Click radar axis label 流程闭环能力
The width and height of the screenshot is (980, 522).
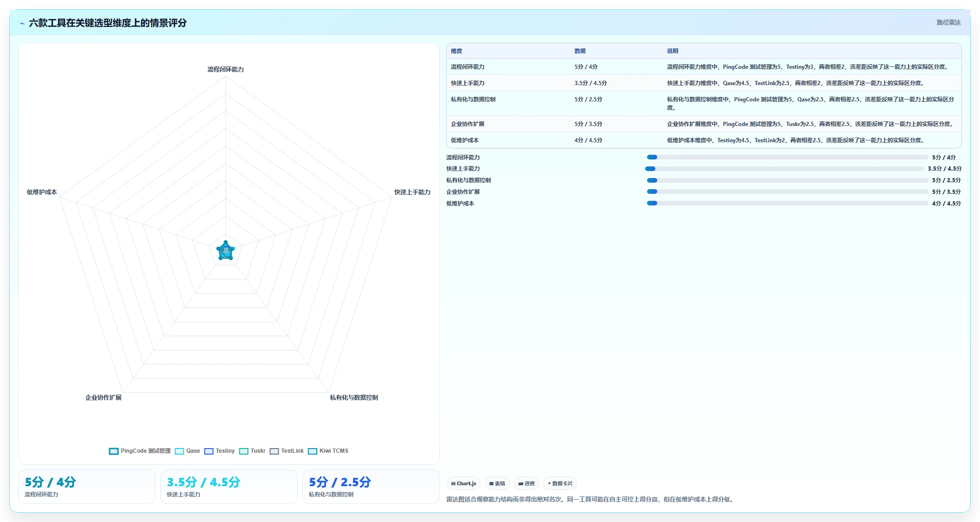tap(226, 69)
